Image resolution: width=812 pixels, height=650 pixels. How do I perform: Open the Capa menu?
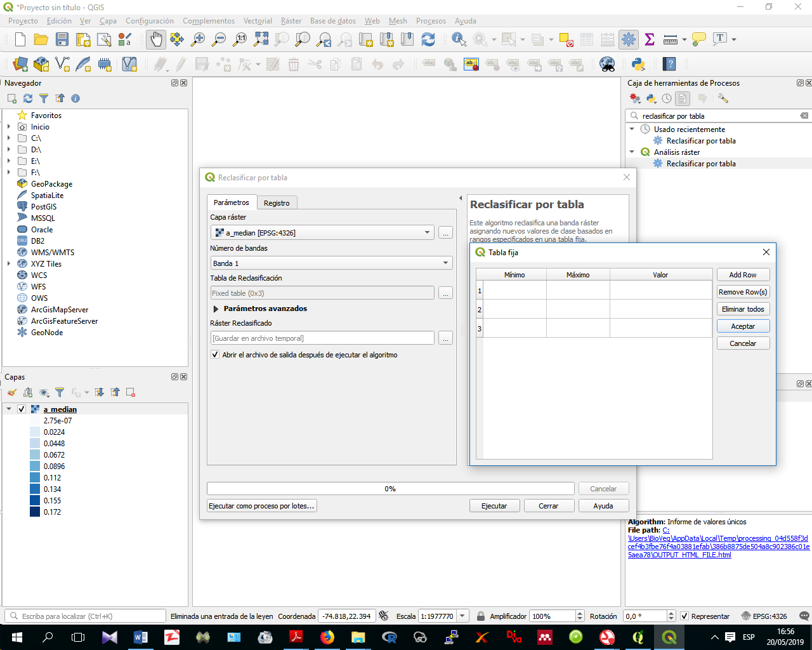(x=108, y=21)
